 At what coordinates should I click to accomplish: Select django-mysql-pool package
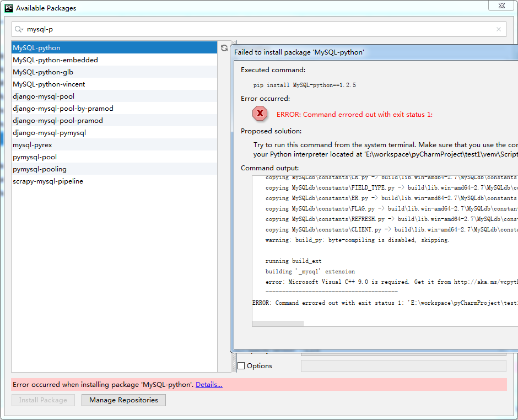pos(114,96)
